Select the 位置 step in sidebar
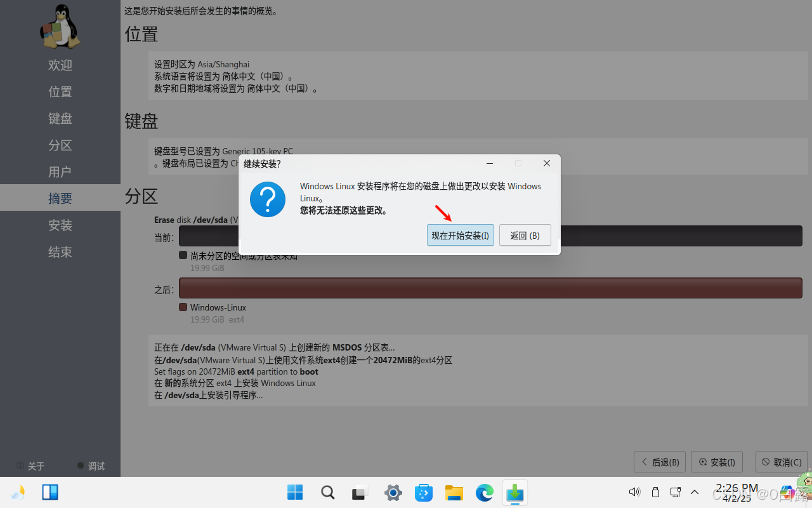812x508 pixels. (x=60, y=92)
